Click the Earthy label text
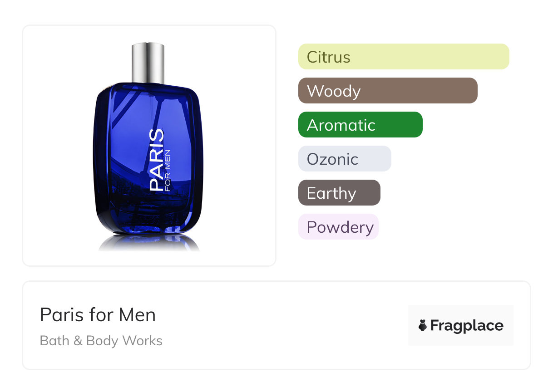 click(331, 194)
